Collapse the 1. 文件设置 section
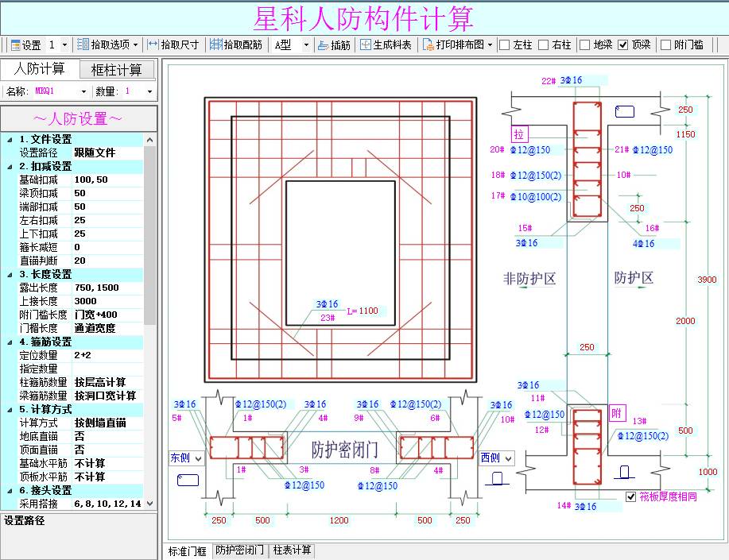 (x=10, y=140)
